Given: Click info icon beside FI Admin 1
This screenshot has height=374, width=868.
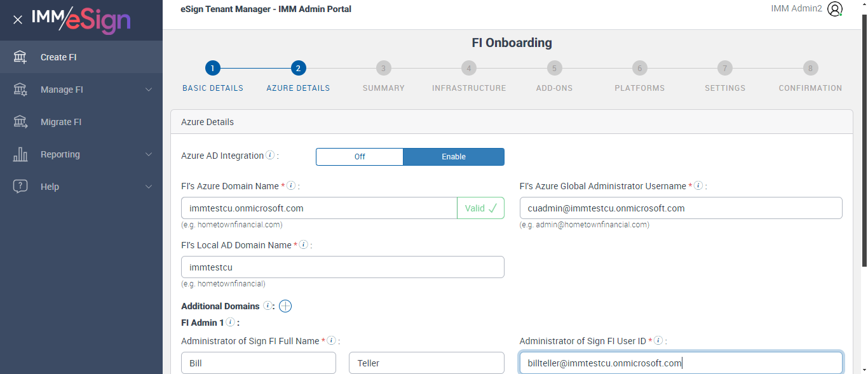Looking at the screenshot, I should point(230,322).
